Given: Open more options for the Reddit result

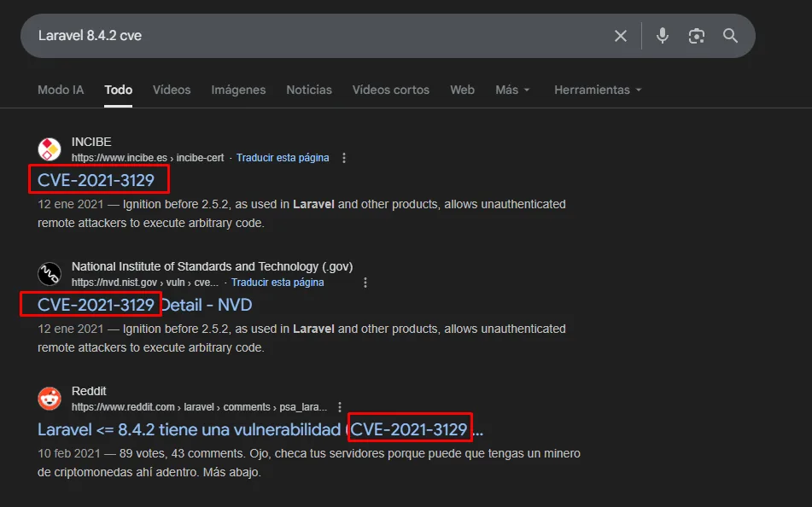Looking at the screenshot, I should pyautogui.click(x=340, y=407).
